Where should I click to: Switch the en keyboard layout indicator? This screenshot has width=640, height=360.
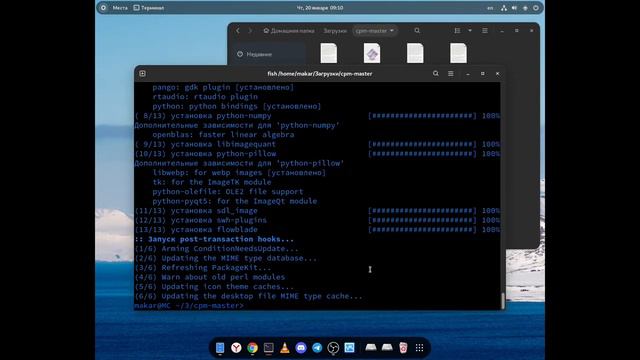coord(490,8)
